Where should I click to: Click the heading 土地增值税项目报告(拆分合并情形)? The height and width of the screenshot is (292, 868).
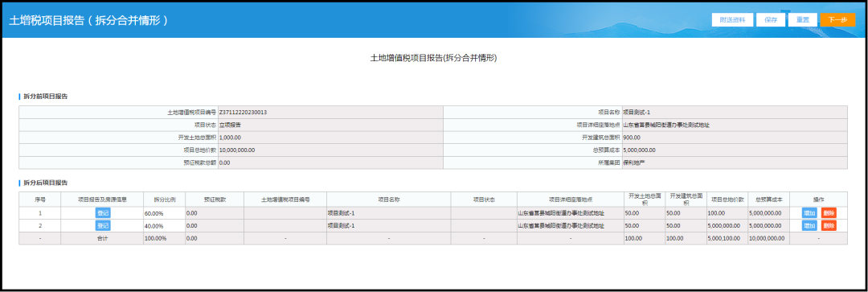433,58
